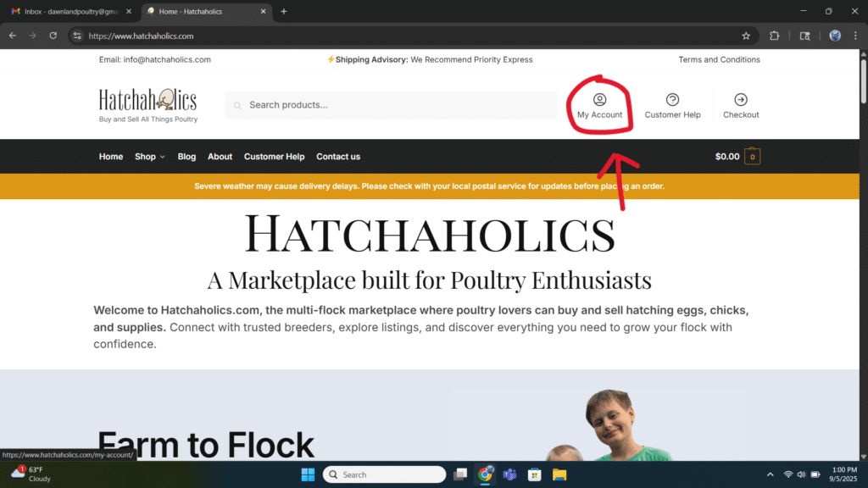This screenshot has height=488, width=868.
Task: Open Task View on the taskbar
Action: (460, 474)
